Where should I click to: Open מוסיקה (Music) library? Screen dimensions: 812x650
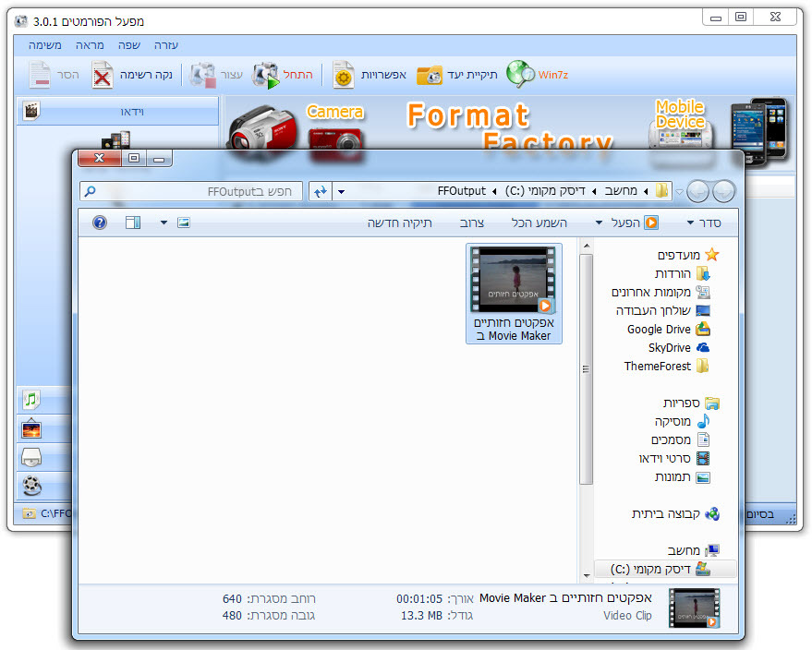(682, 421)
